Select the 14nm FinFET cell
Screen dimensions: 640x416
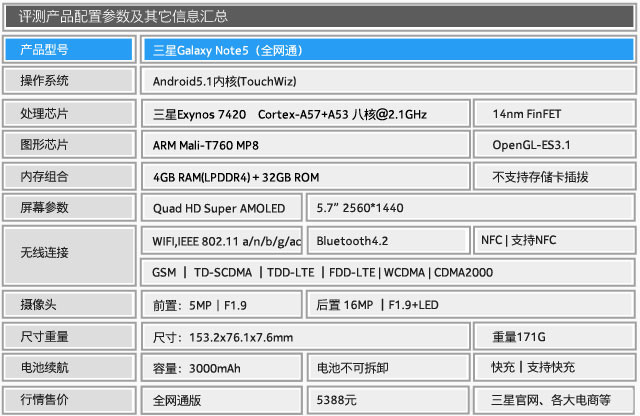coord(553,114)
